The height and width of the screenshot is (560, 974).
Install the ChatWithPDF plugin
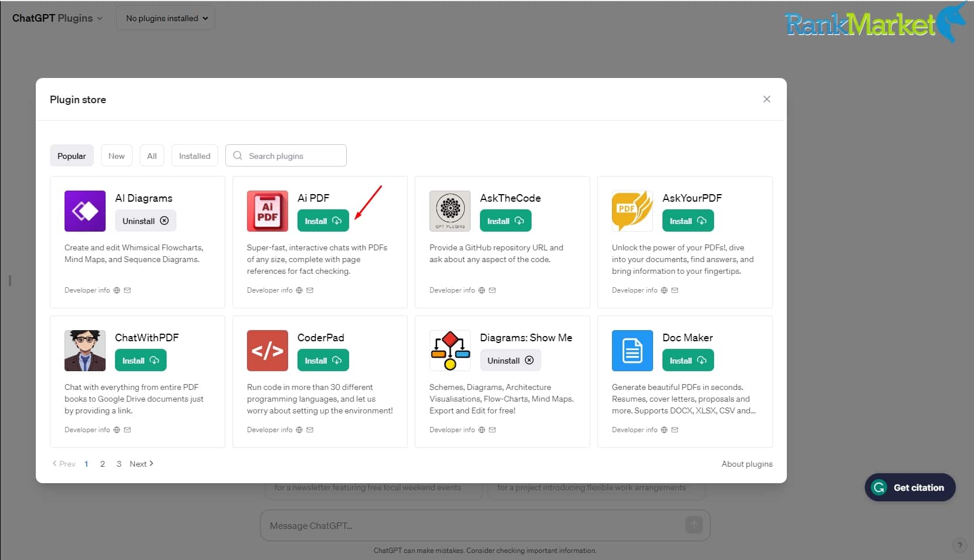[x=141, y=360]
